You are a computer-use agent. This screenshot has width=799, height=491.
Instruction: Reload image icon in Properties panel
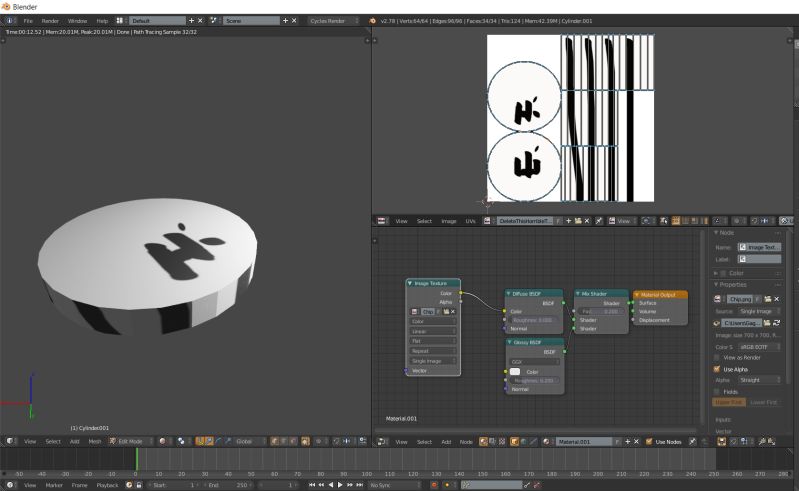click(777, 323)
